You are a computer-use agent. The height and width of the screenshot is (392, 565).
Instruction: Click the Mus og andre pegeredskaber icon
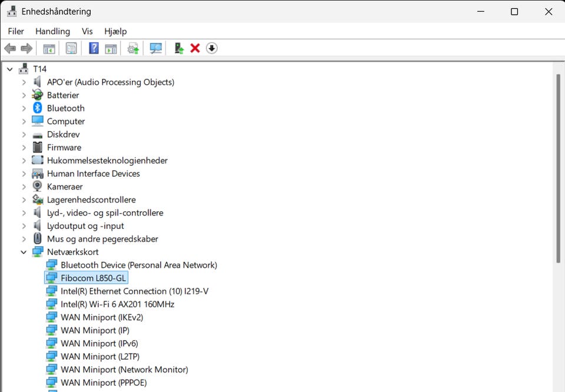[x=38, y=238]
